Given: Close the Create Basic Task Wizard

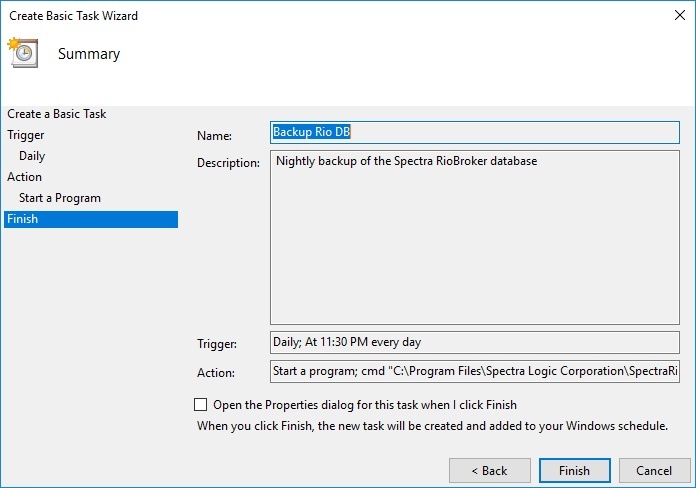Looking at the screenshot, I should [679, 15].
